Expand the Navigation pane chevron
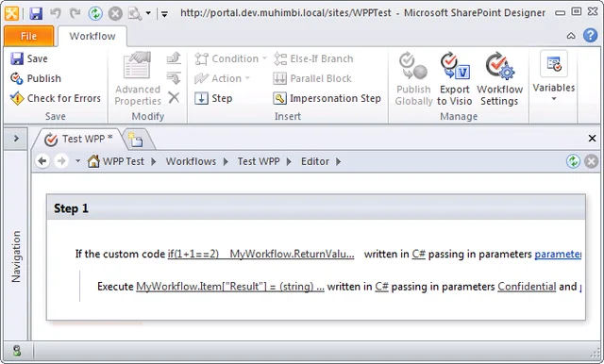 coord(16,138)
